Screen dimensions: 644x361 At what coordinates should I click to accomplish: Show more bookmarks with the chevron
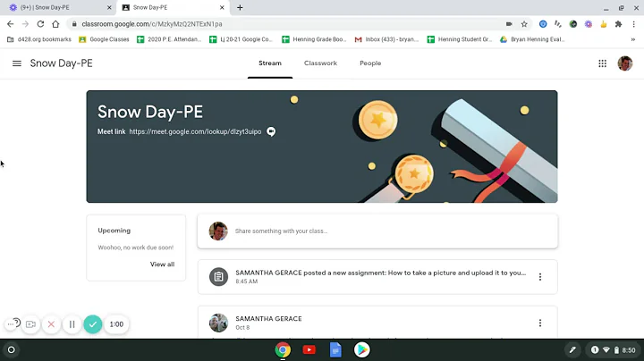[633, 39]
